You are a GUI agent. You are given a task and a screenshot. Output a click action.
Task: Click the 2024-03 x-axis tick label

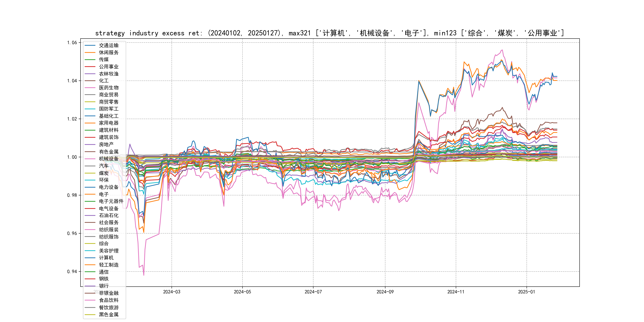pos(172,292)
